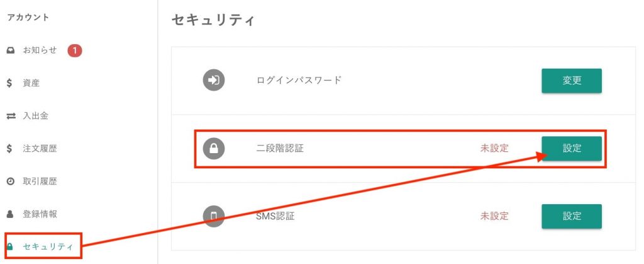Viewport: 644px width, 264px height.
Task: Open the 取引履歴 page
Action: (40, 181)
